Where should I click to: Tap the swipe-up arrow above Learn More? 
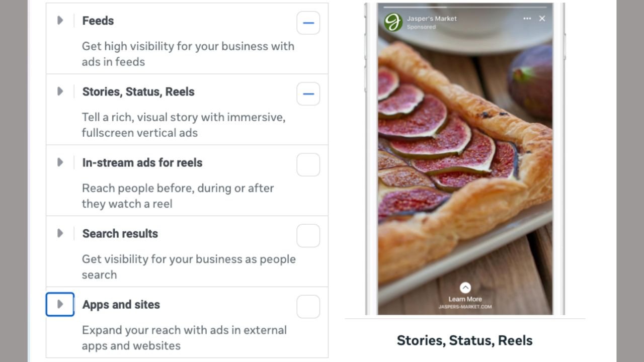(x=465, y=288)
